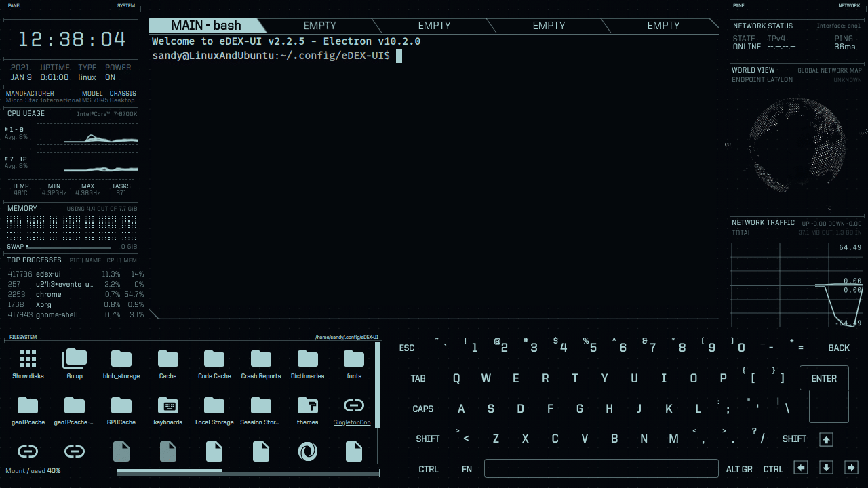Image resolution: width=868 pixels, height=488 pixels.
Task: Click the keyboard text input field
Action: pyautogui.click(x=601, y=468)
